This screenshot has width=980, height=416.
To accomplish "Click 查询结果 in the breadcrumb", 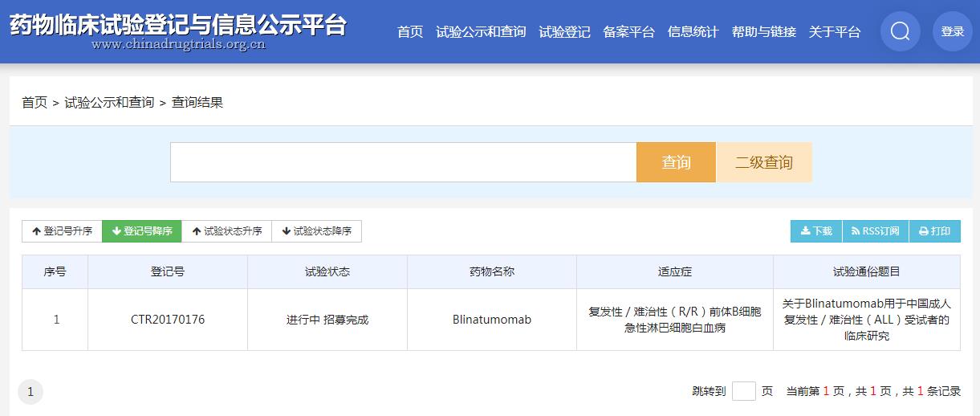I will point(197,102).
